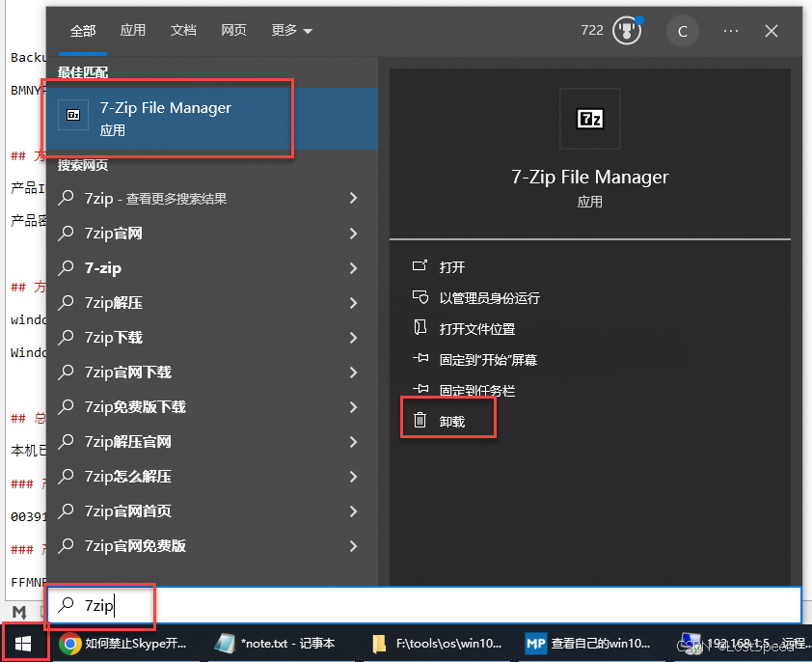This screenshot has height=662, width=812.
Task: Open the 更多 dropdown
Action: click(x=291, y=31)
